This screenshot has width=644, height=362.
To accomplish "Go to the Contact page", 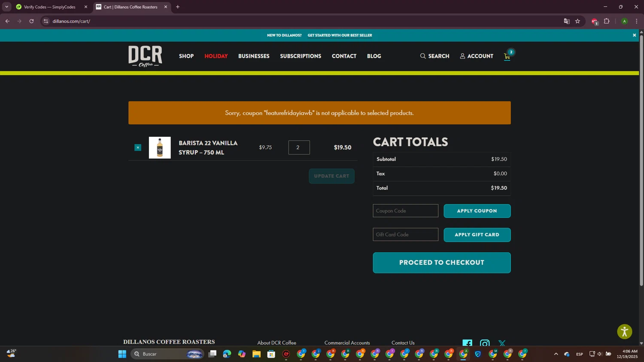I will tap(344, 56).
